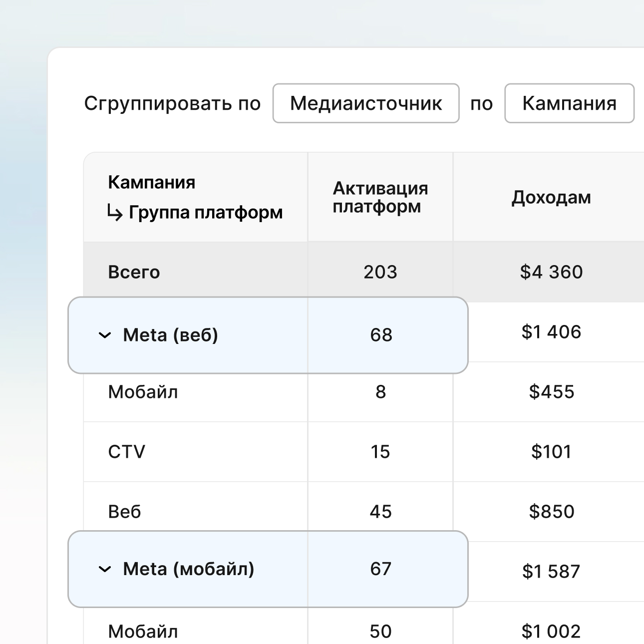Screen dimensions: 644x644
Task: Select the Мобайл row under Meta (веб)
Action: 143,392
